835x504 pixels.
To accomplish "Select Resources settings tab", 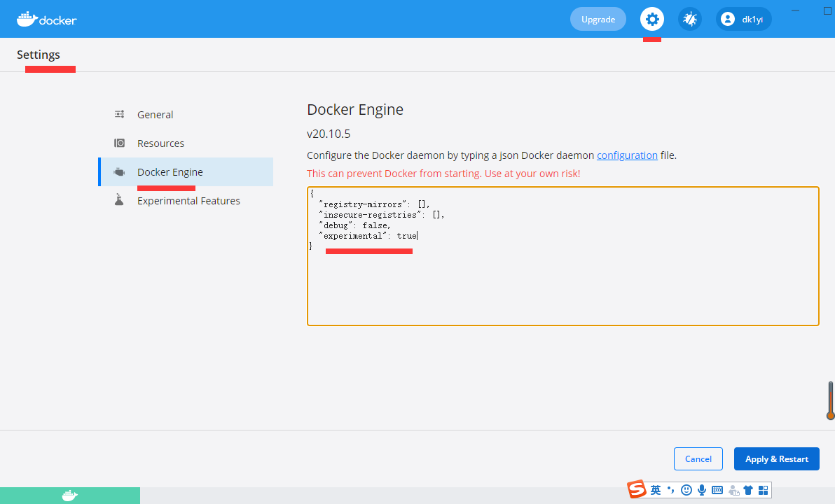I will [x=186, y=143].
